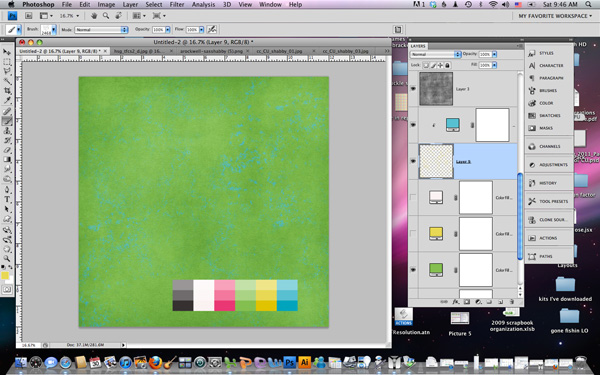The width and height of the screenshot is (600, 375).
Task: Select the Clone Stamp tool
Action: pyautogui.click(x=7, y=131)
